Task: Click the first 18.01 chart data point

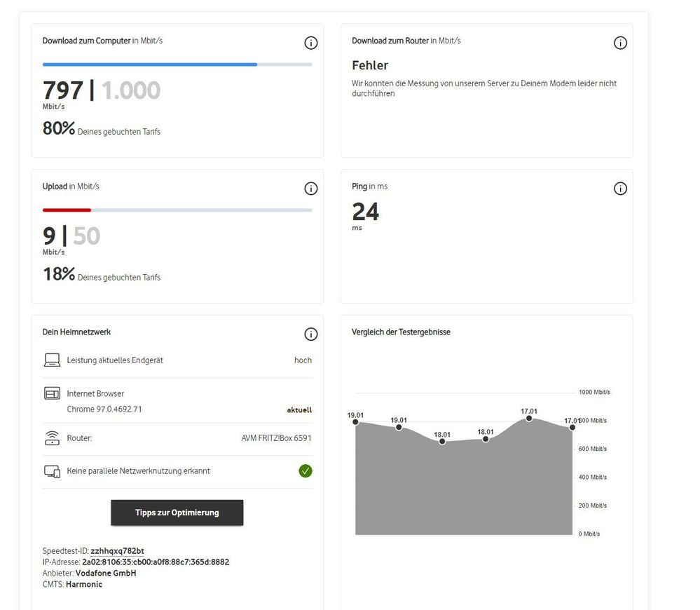Action: point(442,442)
